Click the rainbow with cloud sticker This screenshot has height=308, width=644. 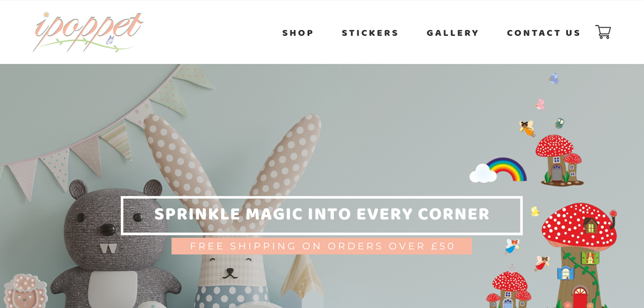[x=497, y=170]
